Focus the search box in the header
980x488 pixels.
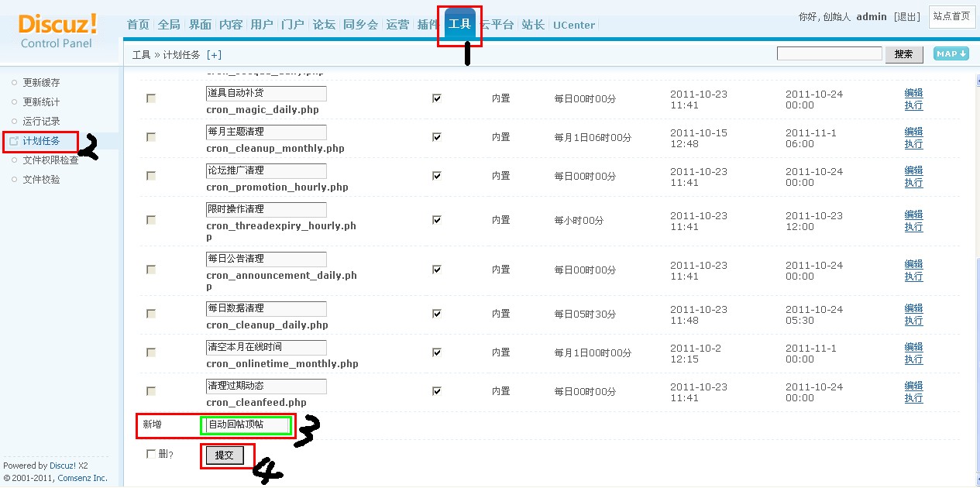tap(830, 53)
